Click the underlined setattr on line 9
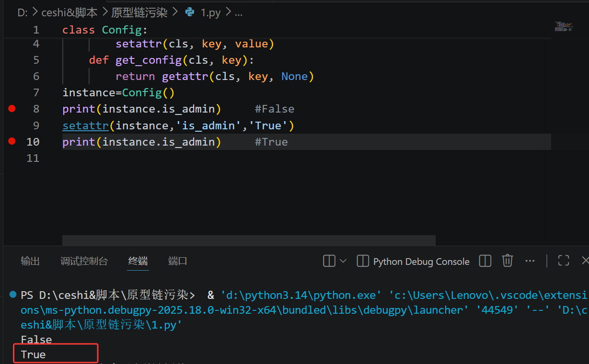Viewport: 589px width, 364px height. [86, 125]
